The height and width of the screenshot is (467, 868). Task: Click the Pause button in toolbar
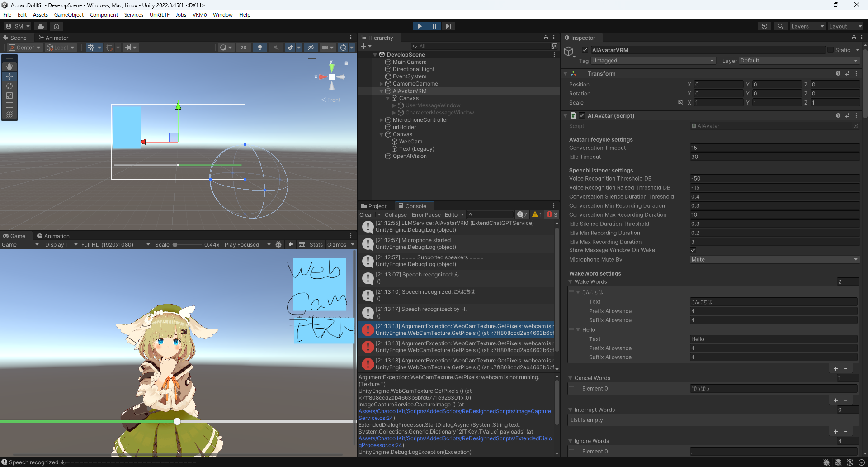coord(434,26)
